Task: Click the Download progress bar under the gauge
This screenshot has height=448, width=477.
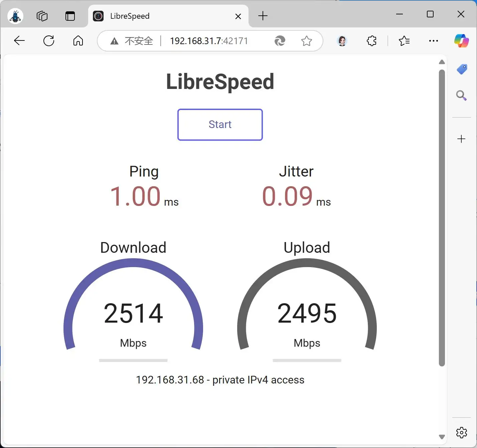Action: tap(133, 360)
